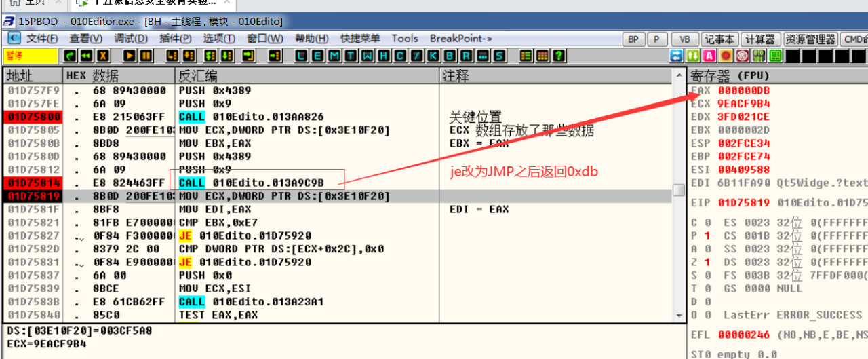Open the Memory map (M) window icon
868x359 pixels.
pos(332,56)
